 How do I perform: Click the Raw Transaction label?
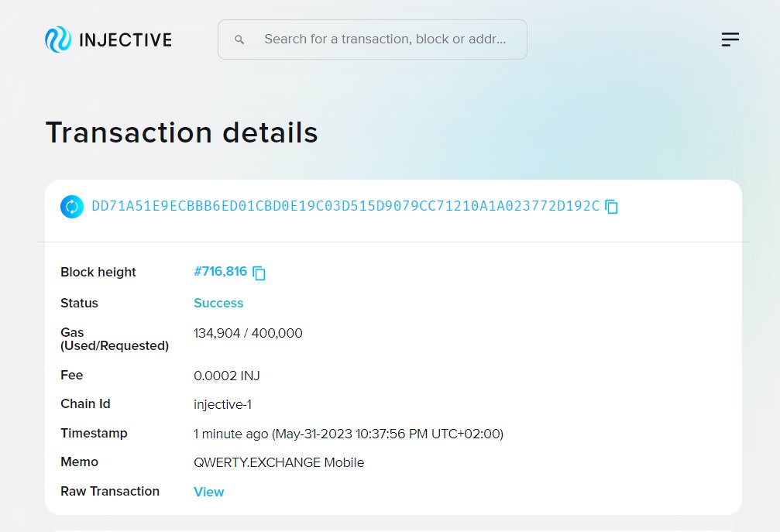coord(110,491)
